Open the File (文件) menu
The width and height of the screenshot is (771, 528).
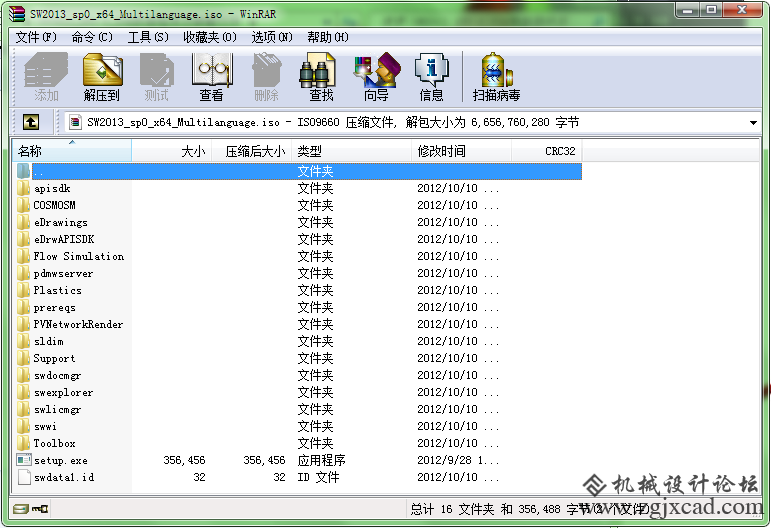point(36,37)
